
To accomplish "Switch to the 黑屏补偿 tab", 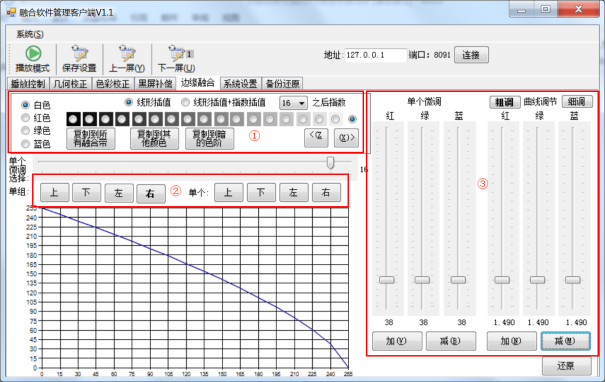I will tap(155, 84).
